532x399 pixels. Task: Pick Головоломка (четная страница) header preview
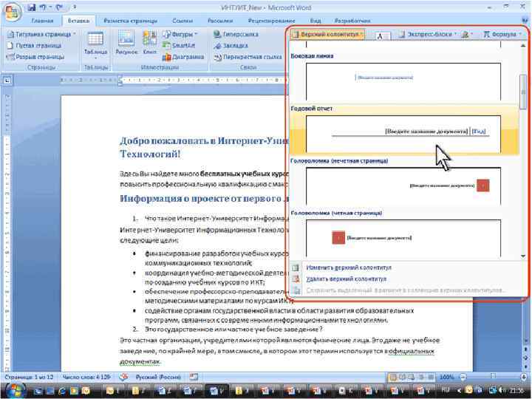(403, 238)
